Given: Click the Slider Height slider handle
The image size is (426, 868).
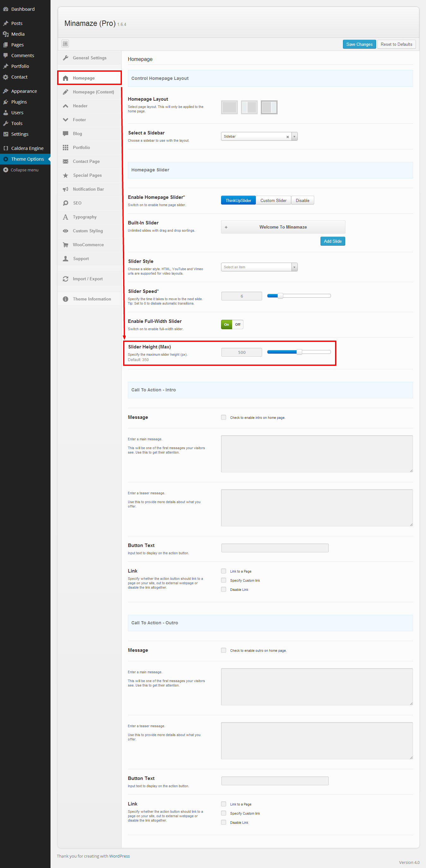Looking at the screenshot, I should [x=299, y=352].
